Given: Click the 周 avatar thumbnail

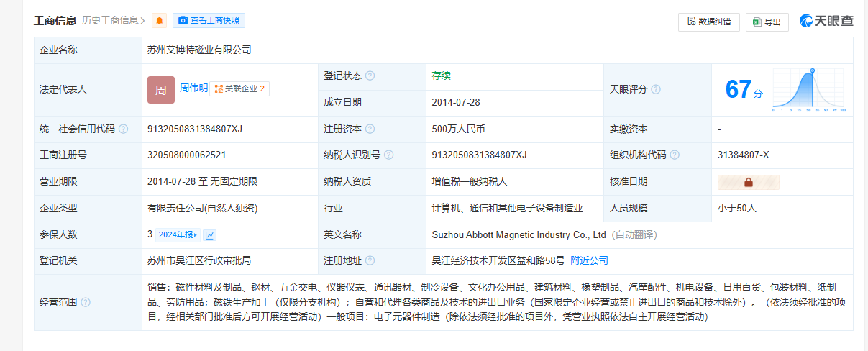Looking at the screenshot, I should point(161,90).
